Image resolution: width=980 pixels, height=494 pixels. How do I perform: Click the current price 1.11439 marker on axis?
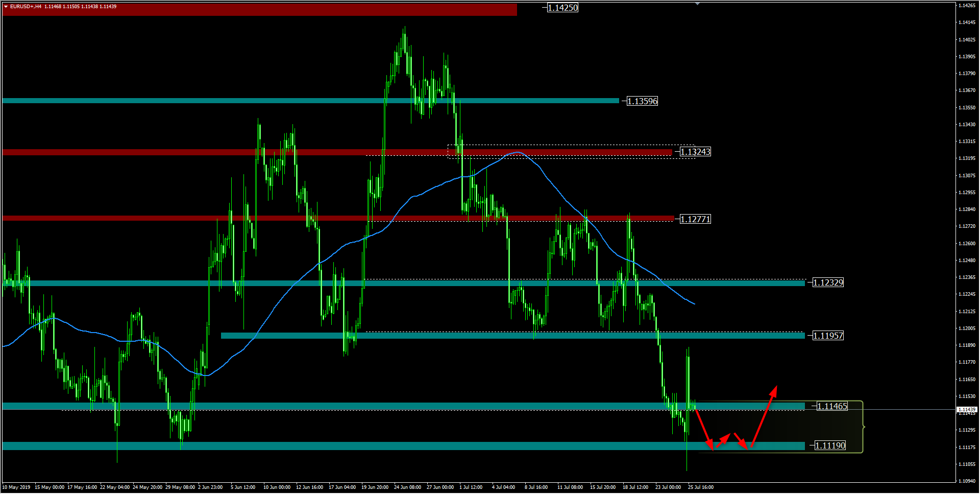click(x=966, y=410)
